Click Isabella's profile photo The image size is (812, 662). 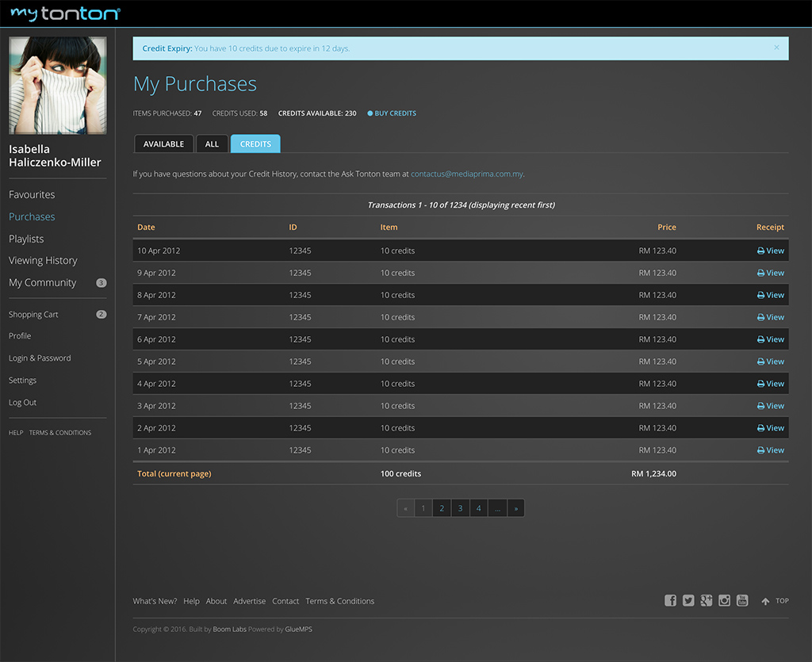[x=57, y=85]
